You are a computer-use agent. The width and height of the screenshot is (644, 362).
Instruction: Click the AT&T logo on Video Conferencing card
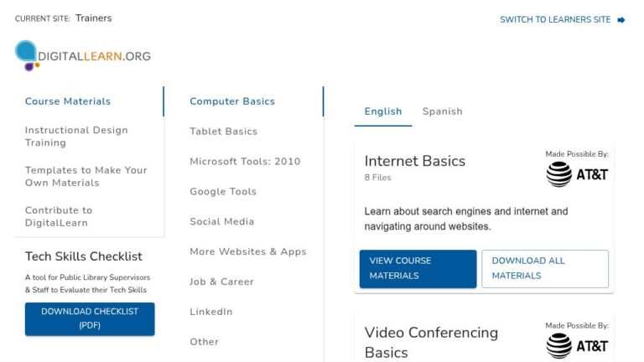(577, 346)
